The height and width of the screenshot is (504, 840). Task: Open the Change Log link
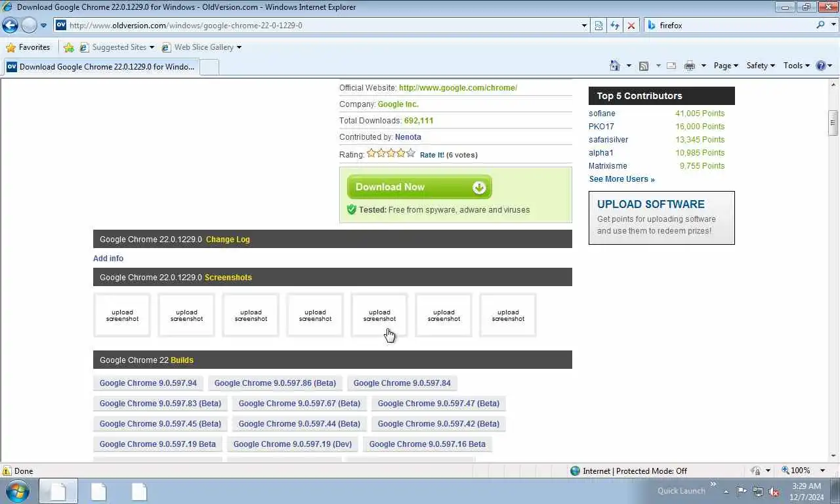click(x=228, y=240)
